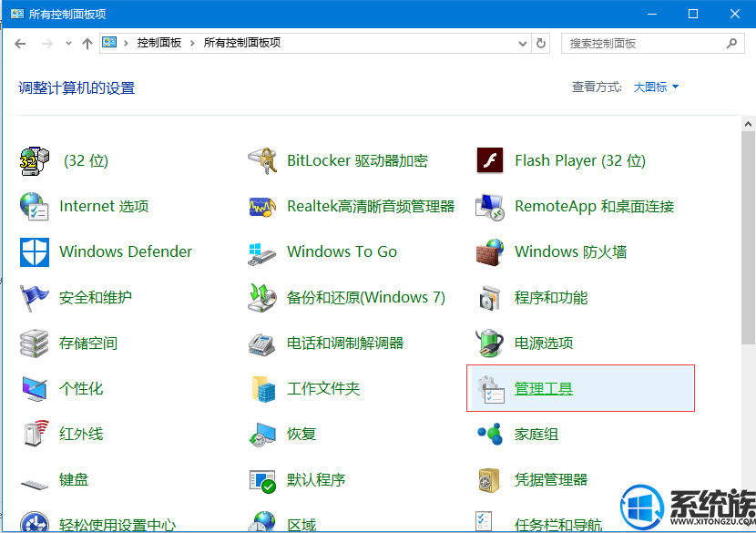Open the 工作文件夹 icon
The height and width of the screenshot is (533, 756).
(263, 389)
